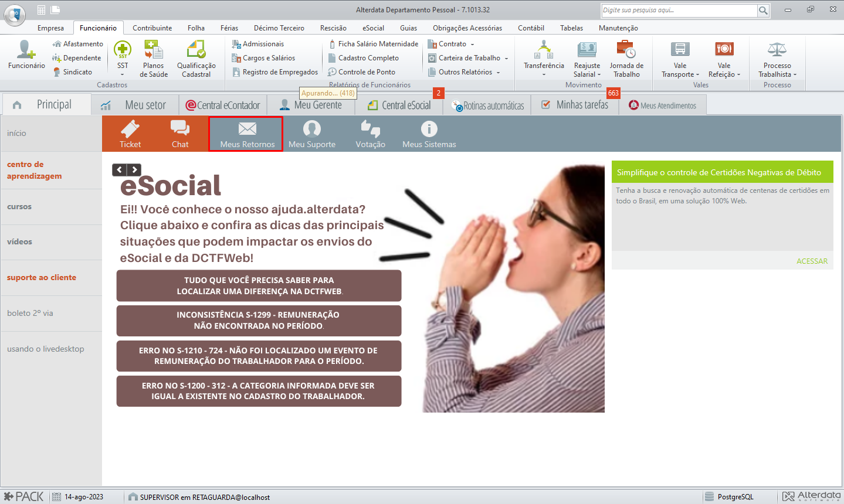The height and width of the screenshot is (504, 844).
Task: Click the search input field
Action: (x=679, y=10)
